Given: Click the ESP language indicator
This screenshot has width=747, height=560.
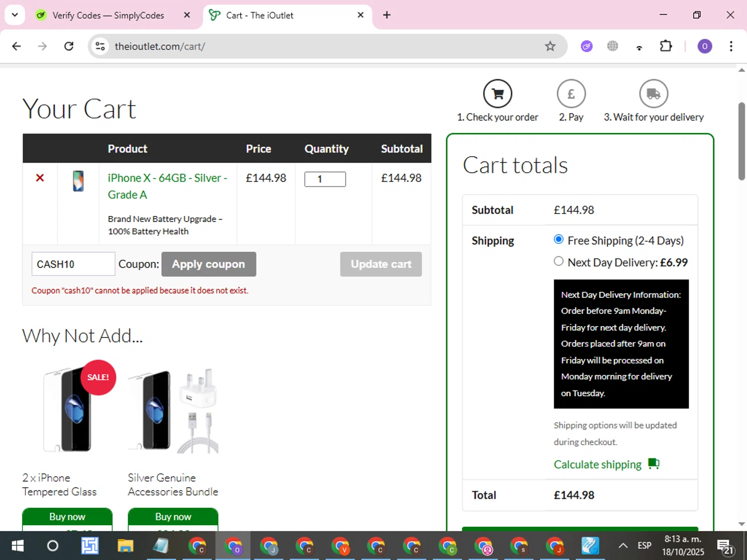Looking at the screenshot, I should point(644,546).
